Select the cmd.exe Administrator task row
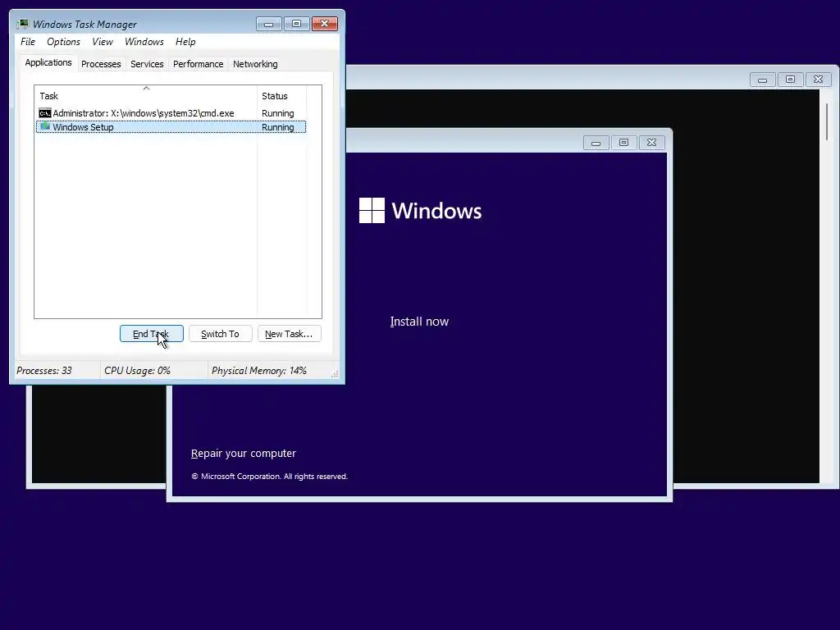The width and height of the screenshot is (840, 630). [x=171, y=113]
